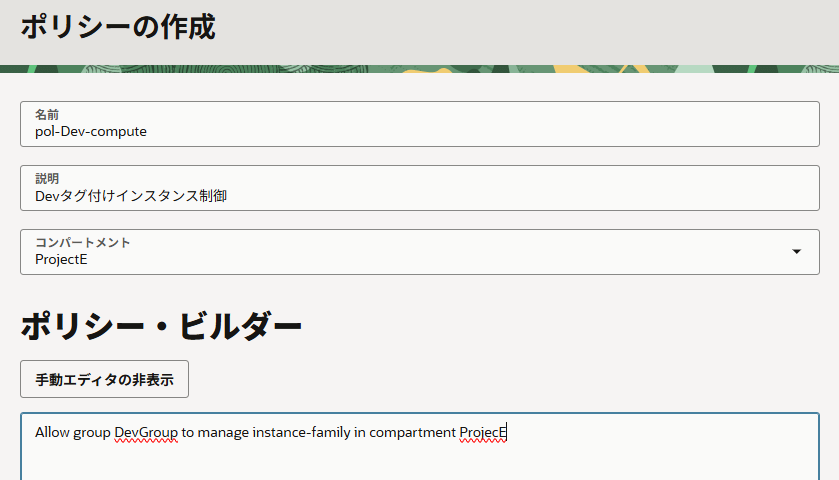Viewport: 839px width, 480px height.
Task: Click the compartment dropdown arrow caret
Action: click(796, 252)
